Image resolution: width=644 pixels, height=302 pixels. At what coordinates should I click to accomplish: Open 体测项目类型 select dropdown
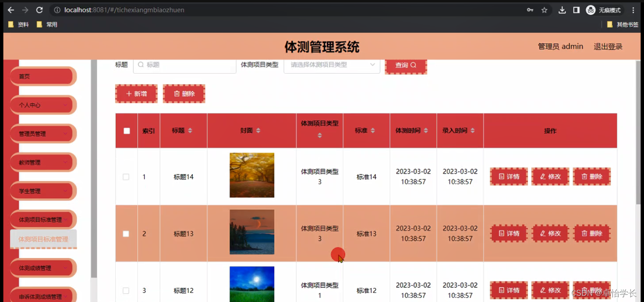332,65
